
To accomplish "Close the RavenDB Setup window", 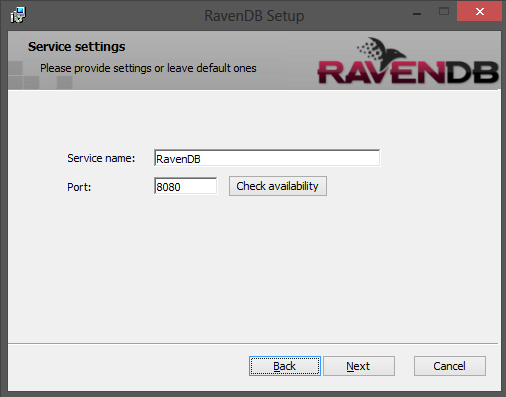I will [x=479, y=12].
